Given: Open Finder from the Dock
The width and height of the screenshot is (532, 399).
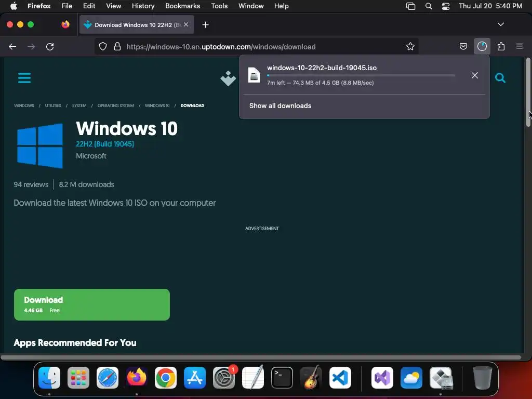Looking at the screenshot, I should (49, 378).
